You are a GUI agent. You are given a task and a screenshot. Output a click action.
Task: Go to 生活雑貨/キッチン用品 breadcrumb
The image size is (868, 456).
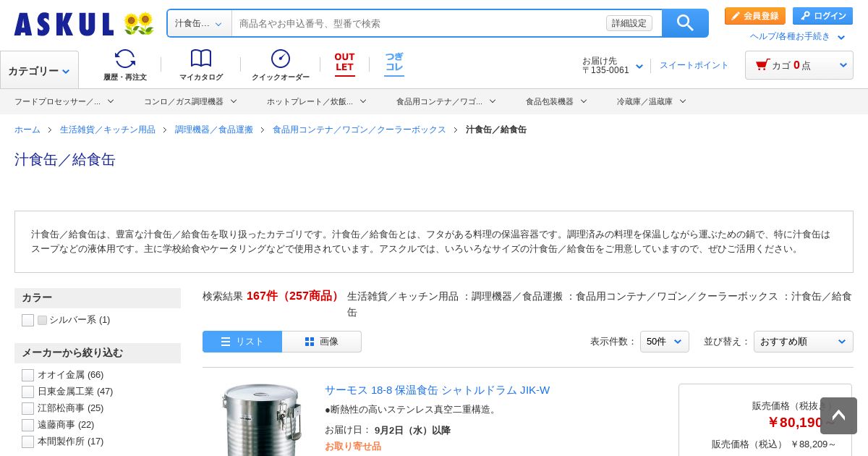[x=108, y=130]
